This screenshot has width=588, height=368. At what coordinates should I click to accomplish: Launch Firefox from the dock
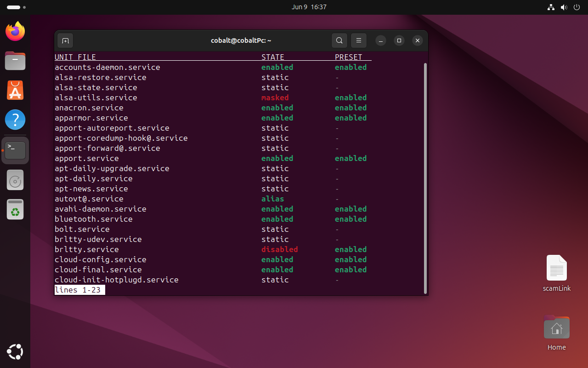(15, 31)
